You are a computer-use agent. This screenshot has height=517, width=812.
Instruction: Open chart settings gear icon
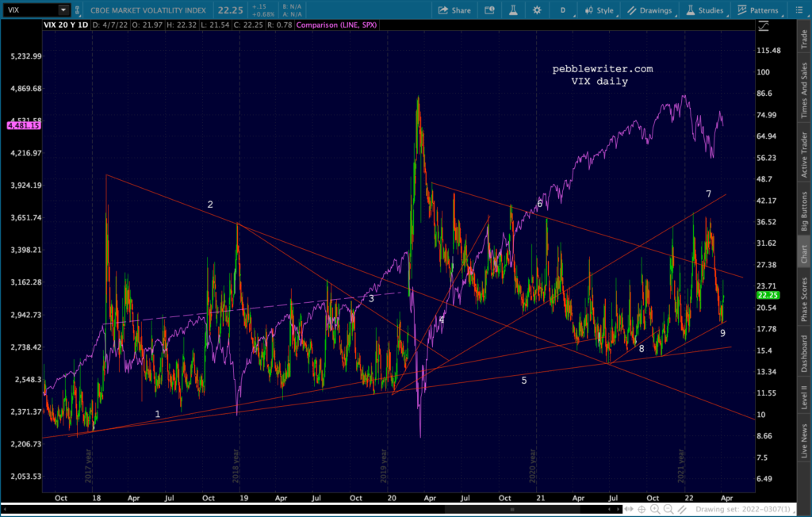tap(537, 10)
